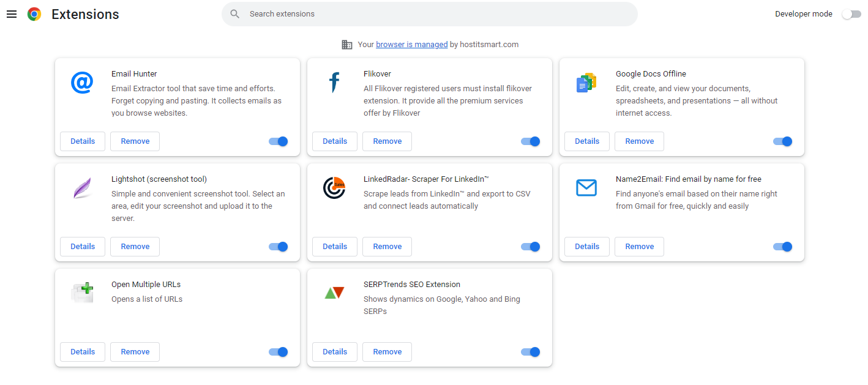Click the Lightshot feather icon
868x385 pixels.
click(x=82, y=188)
